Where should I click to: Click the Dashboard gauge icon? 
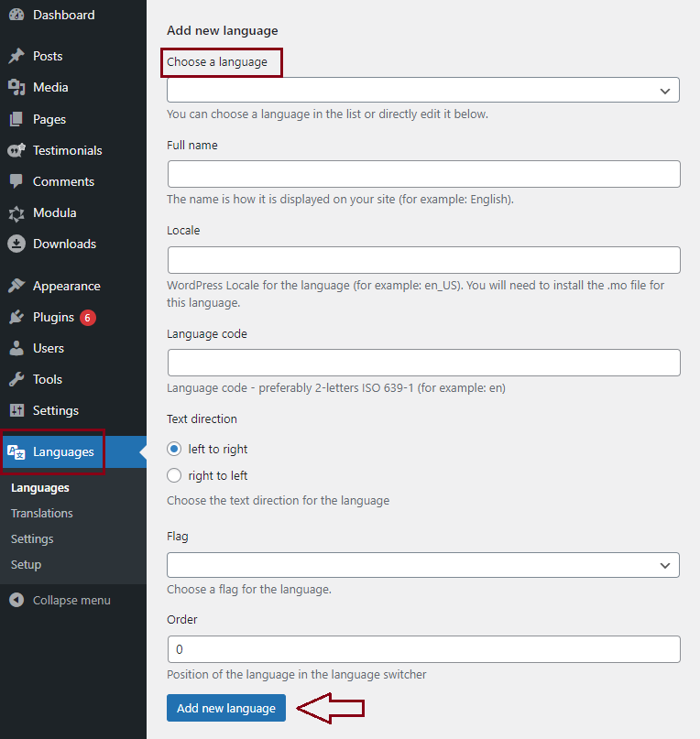tap(16, 15)
